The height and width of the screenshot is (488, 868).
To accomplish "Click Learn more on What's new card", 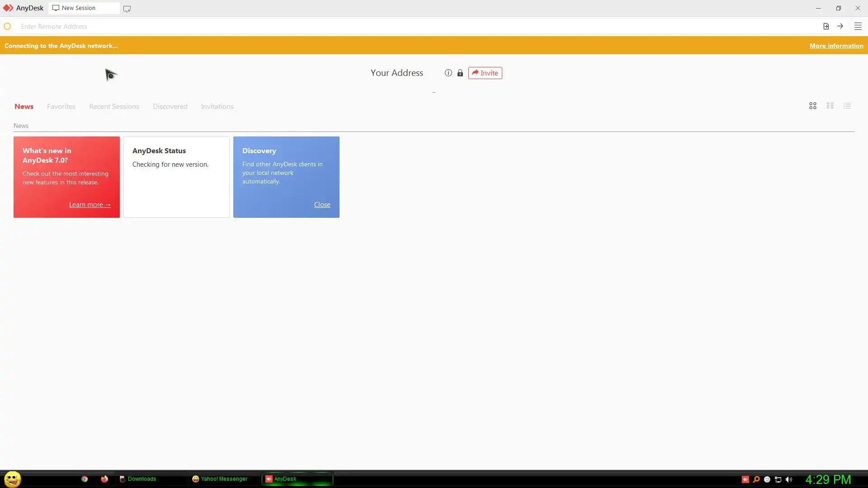I will coord(90,205).
